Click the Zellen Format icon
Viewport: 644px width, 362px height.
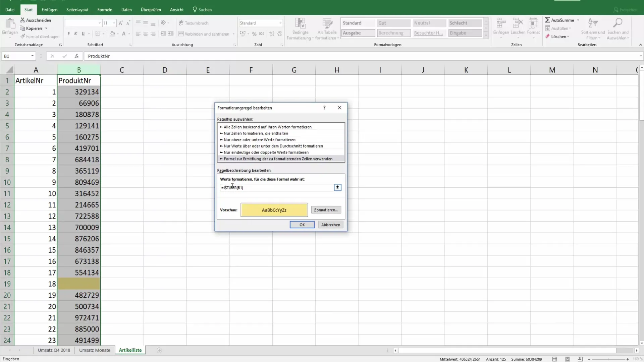pyautogui.click(x=533, y=23)
